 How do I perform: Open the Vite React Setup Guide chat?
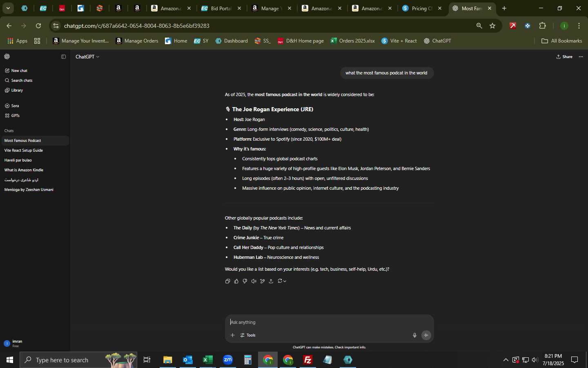(35, 150)
